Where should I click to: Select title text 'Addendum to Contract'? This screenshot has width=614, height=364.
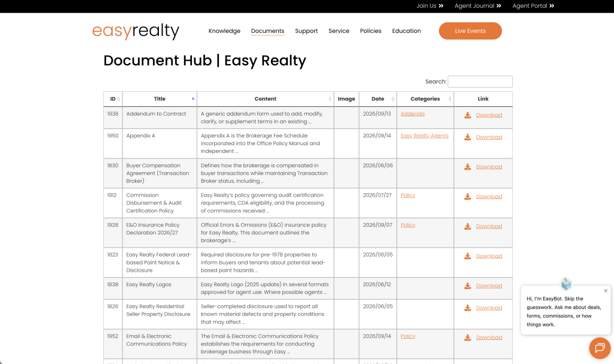[x=156, y=114]
